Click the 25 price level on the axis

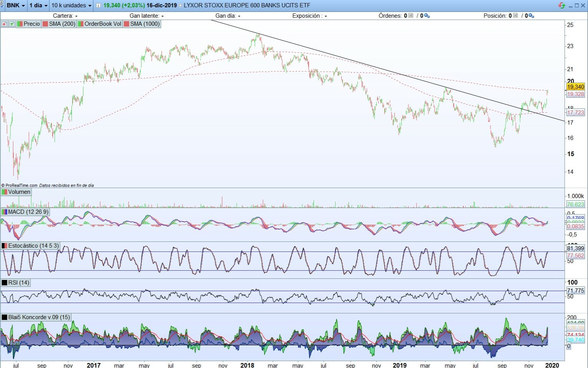click(x=570, y=25)
